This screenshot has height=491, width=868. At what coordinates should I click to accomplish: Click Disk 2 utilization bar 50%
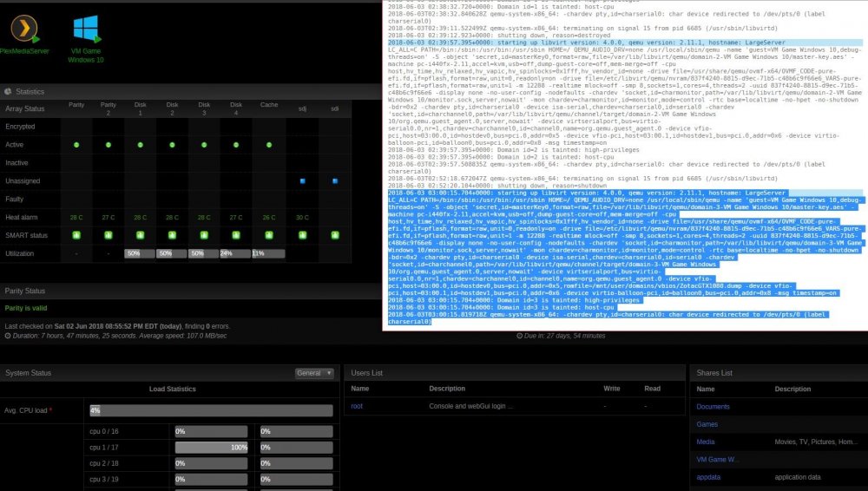pyautogui.click(x=172, y=253)
